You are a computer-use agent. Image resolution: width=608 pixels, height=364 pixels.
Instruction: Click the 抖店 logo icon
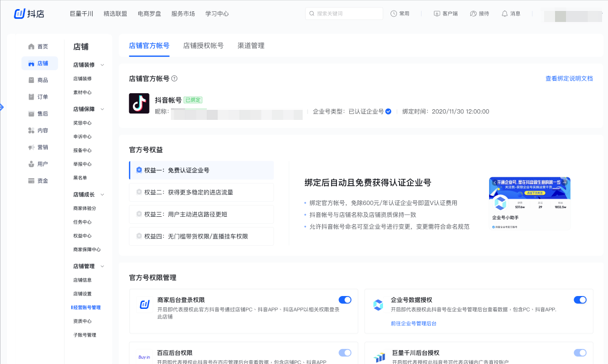20,13
